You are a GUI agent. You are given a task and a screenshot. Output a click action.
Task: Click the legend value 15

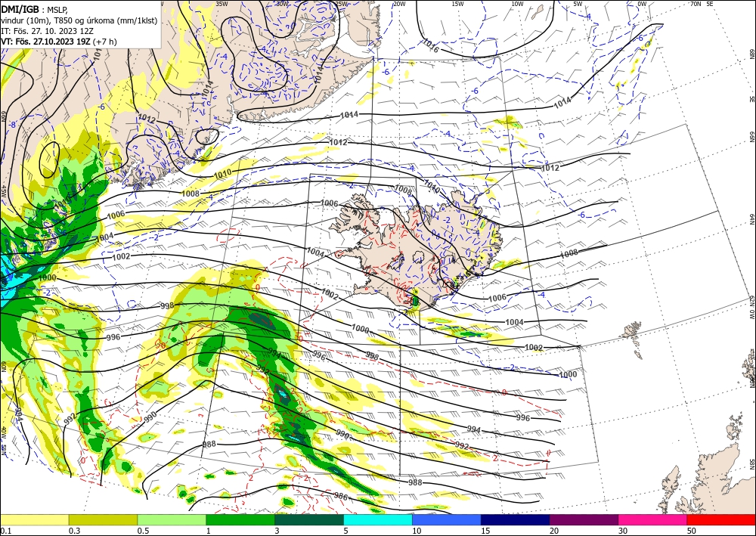485,531
